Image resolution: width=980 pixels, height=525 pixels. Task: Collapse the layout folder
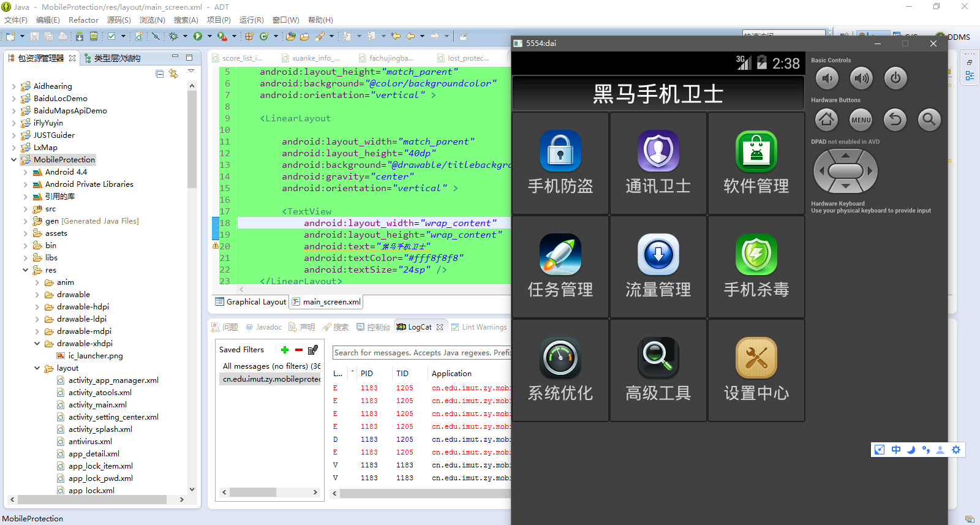(x=37, y=368)
